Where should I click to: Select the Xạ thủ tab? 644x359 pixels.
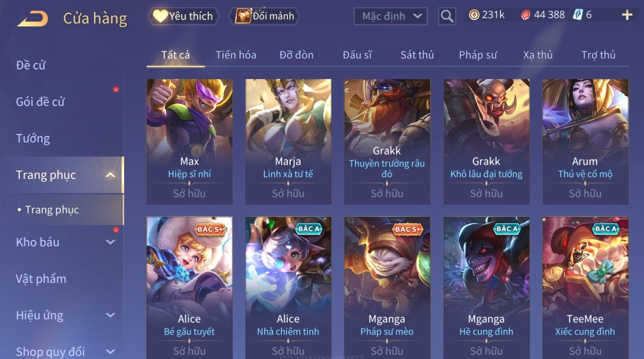[x=538, y=55]
